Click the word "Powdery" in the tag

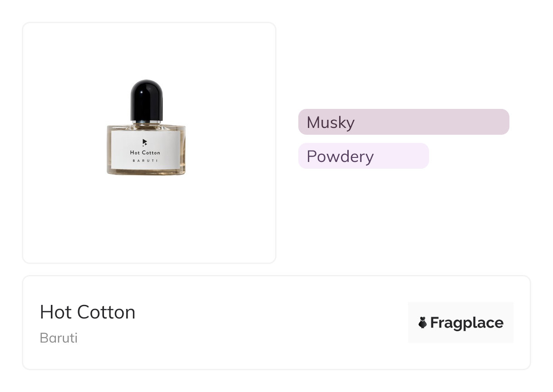340,157
